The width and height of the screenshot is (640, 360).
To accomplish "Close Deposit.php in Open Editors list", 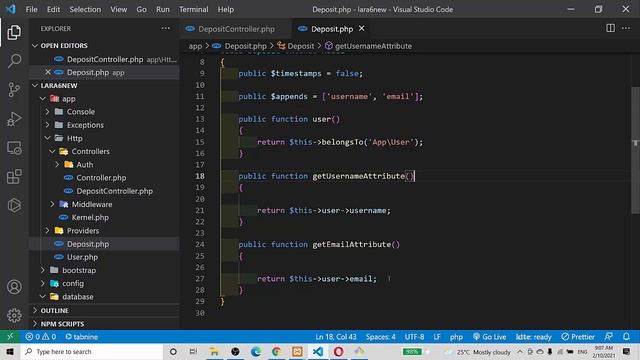I will click(x=48, y=72).
